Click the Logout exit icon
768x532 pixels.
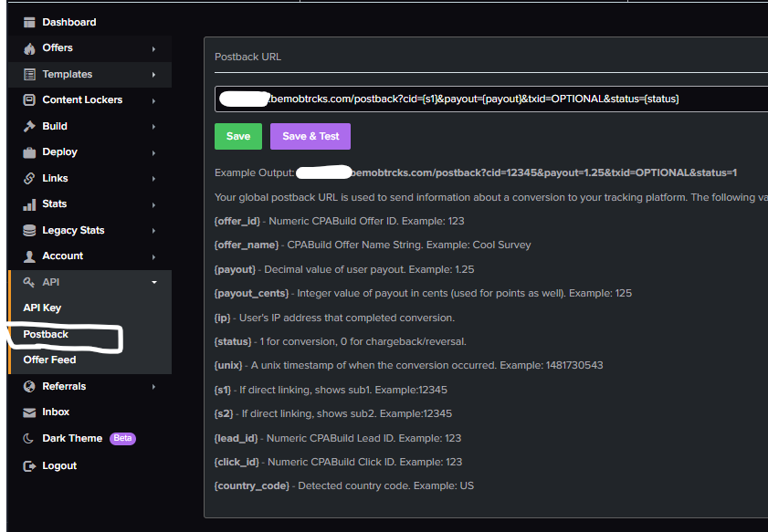click(29, 466)
